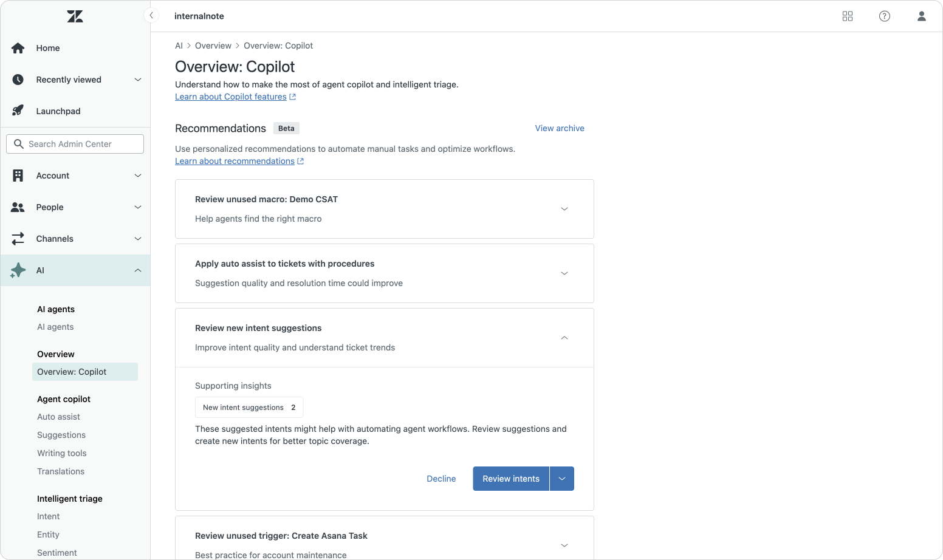Viewport: 943px width, 560px height.
Task: Open the help question mark icon
Action: (885, 16)
